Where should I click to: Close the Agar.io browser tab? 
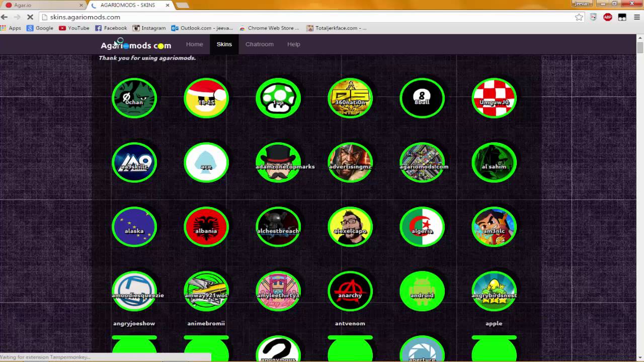tap(81, 5)
